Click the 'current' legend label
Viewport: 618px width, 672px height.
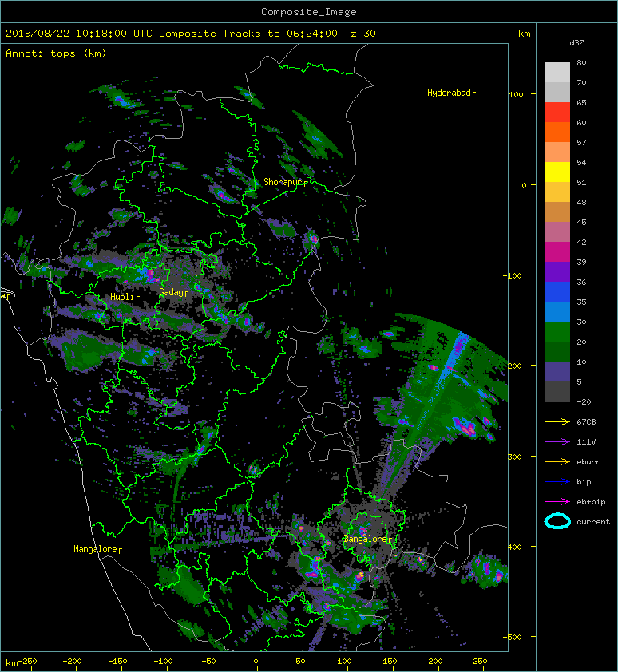[x=593, y=522]
